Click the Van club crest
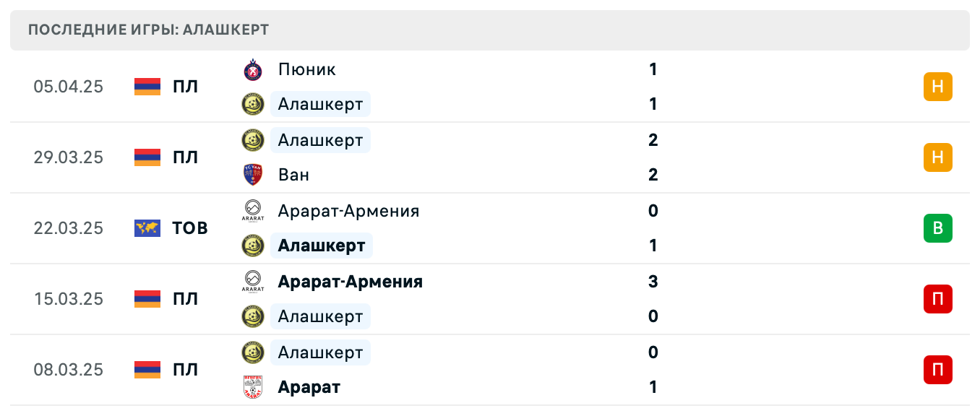This screenshot has height=416, width=980. pos(253,174)
